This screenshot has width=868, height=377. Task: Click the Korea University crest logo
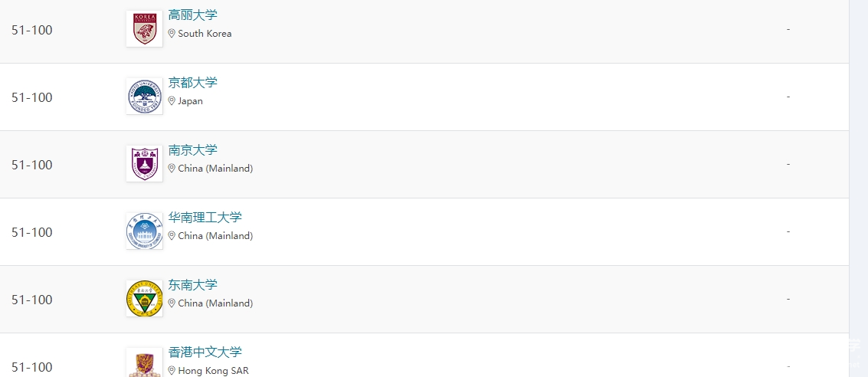coord(144,29)
